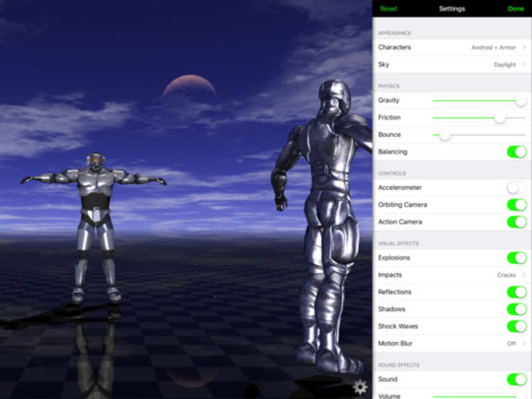Disable the Balancing switch
The width and height of the screenshot is (532, 399).
(x=516, y=152)
